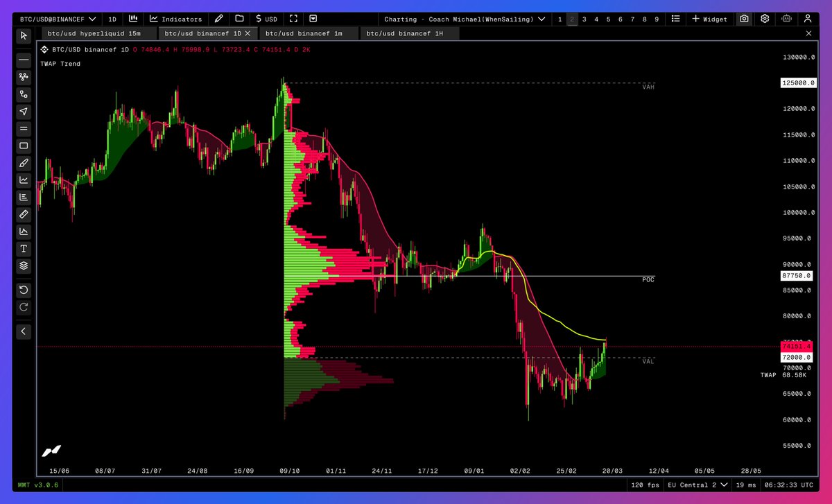Select the multi-node pattern drawing tool
Screen dimensions: 832x504
point(24,77)
